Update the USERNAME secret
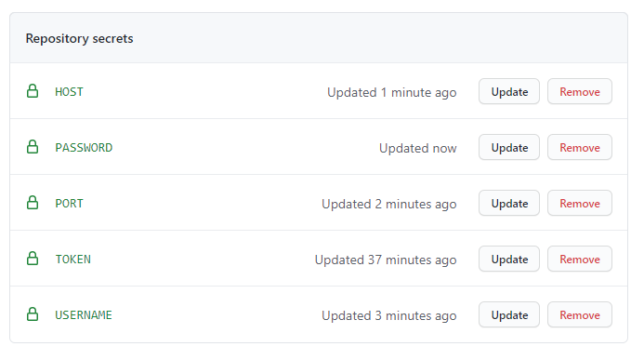644x360 pixels. [509, 314]
